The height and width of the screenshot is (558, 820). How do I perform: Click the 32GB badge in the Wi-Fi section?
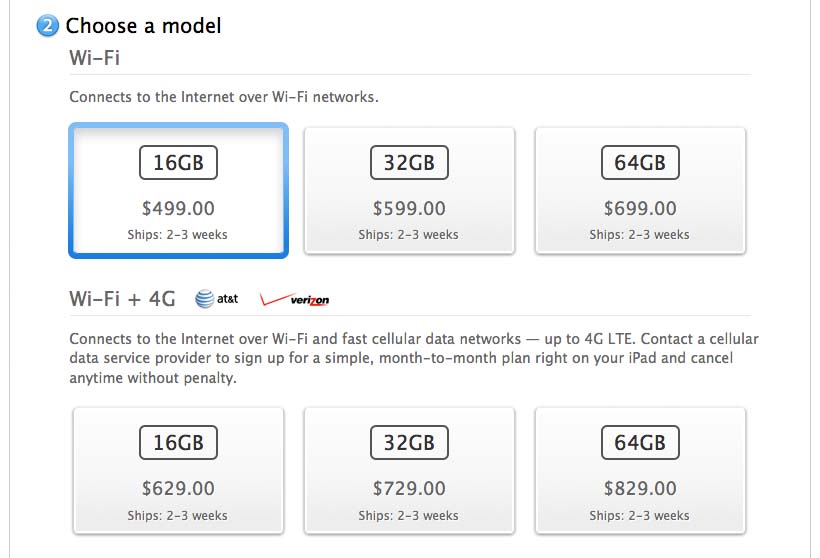[x=409, y=163]
